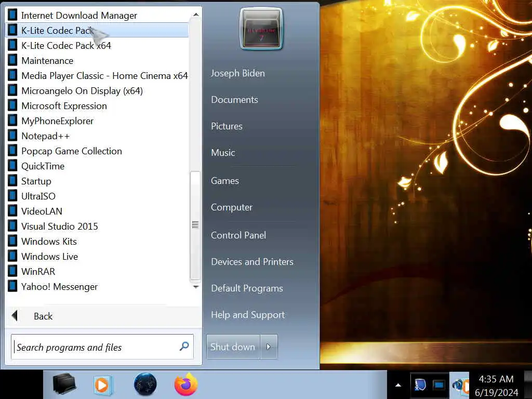Open the UltraISO folder

point(97,196)
